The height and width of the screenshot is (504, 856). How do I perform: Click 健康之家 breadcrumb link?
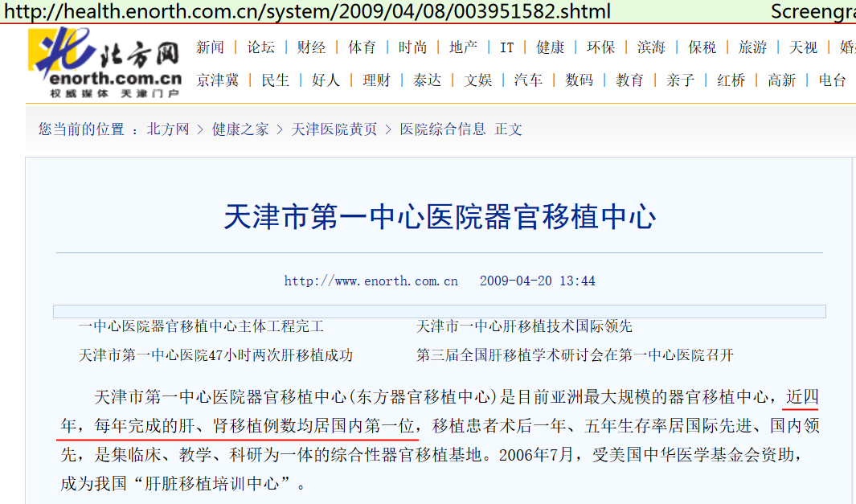pos(240,129)
